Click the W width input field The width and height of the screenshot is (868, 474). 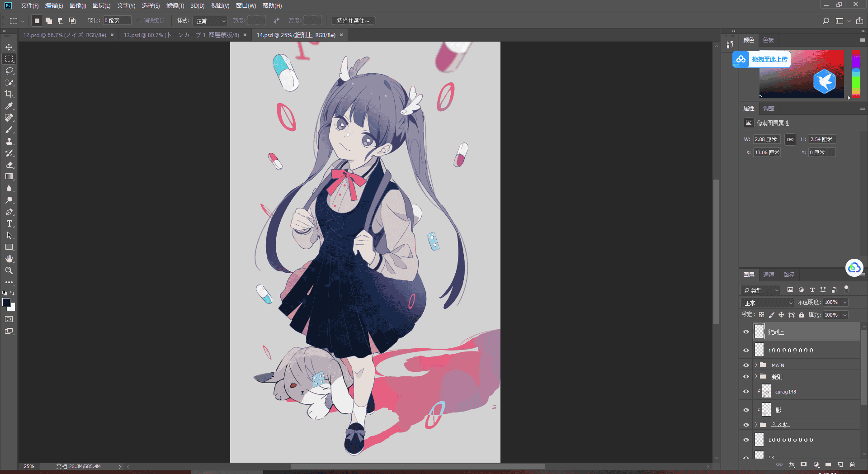coord(766,139)
